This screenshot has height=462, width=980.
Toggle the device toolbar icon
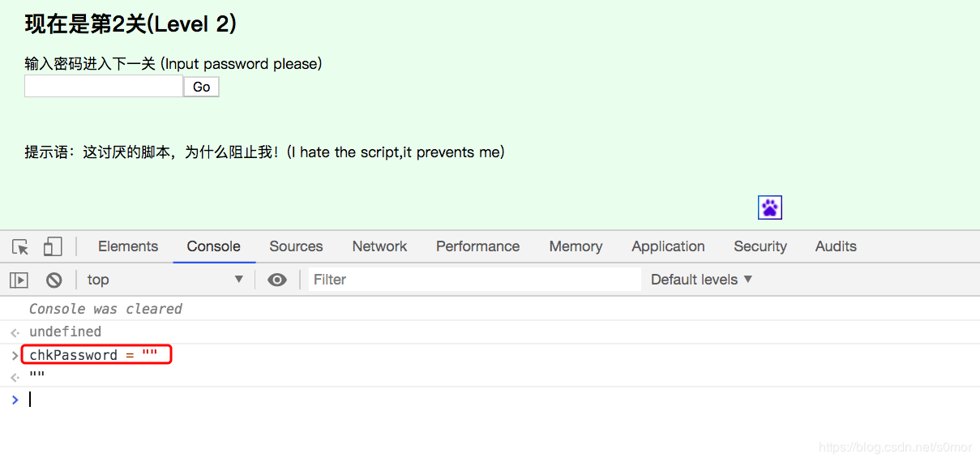click(x=53, y=247)
